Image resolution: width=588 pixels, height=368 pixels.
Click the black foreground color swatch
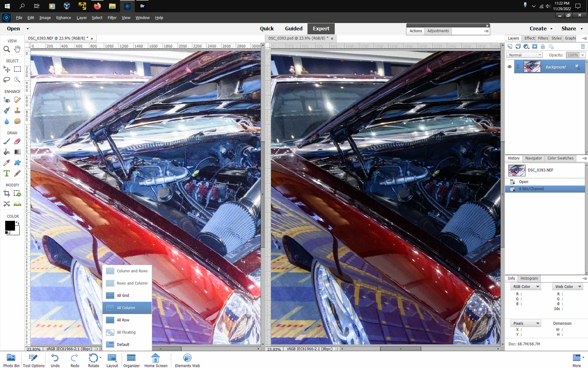pyautogui.click(x=9, y=226)
